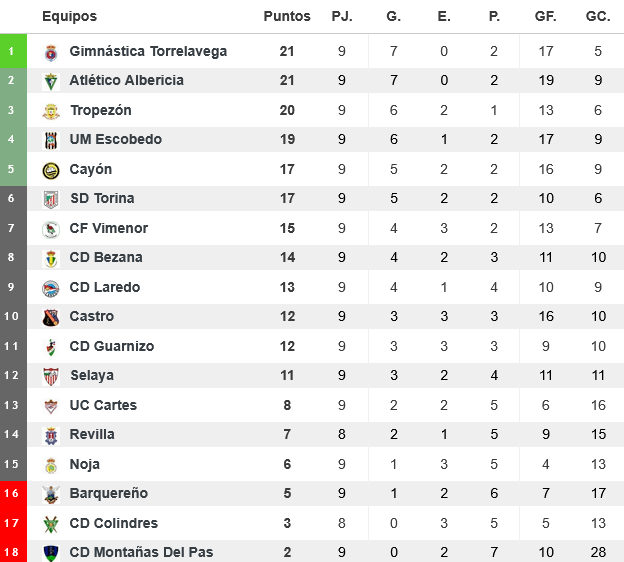Image resolution: width=624 pixels, height=562 pixels.
Task: Click the Gimnástica Torrelavega club crest
Action: pos(51,52)
